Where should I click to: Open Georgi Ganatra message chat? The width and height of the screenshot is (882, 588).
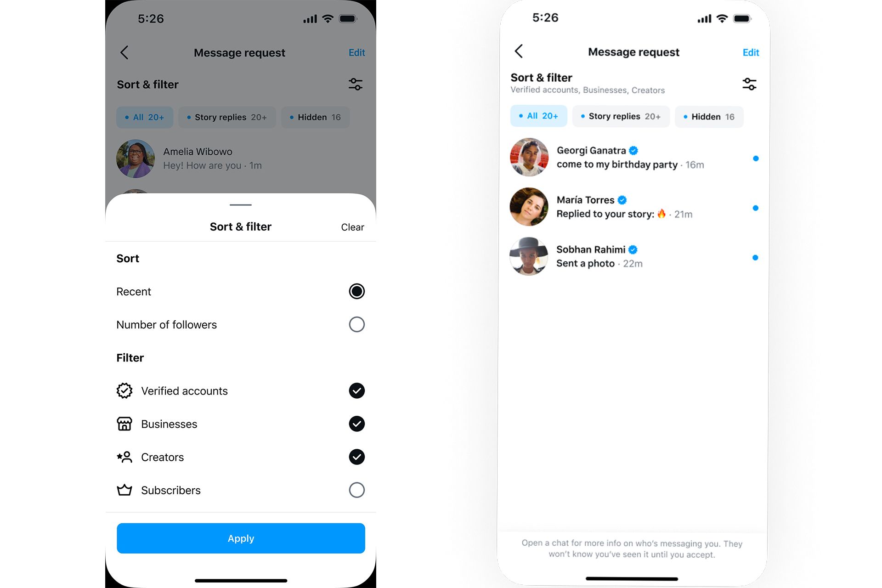633,158
